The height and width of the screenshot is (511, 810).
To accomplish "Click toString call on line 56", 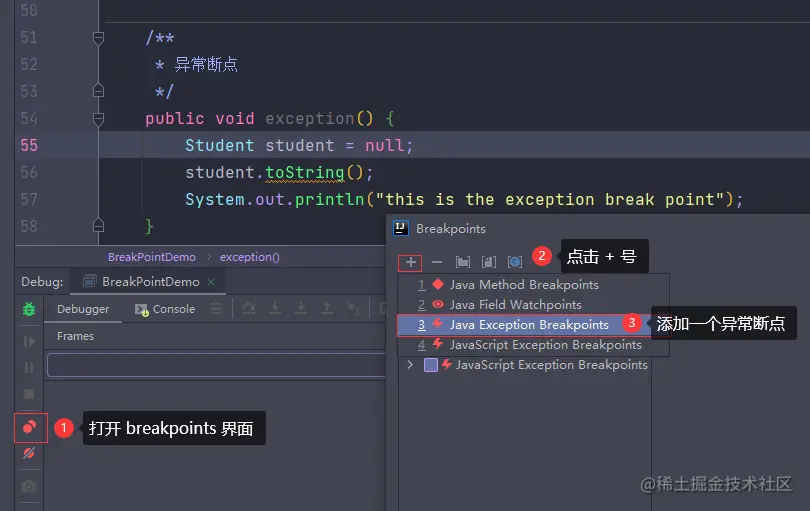I will 305,173.
